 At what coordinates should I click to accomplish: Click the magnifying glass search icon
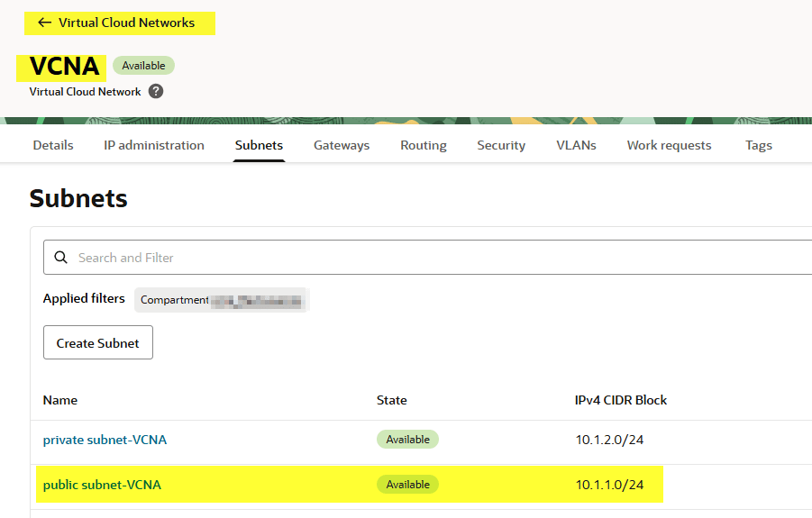[61, 258]
